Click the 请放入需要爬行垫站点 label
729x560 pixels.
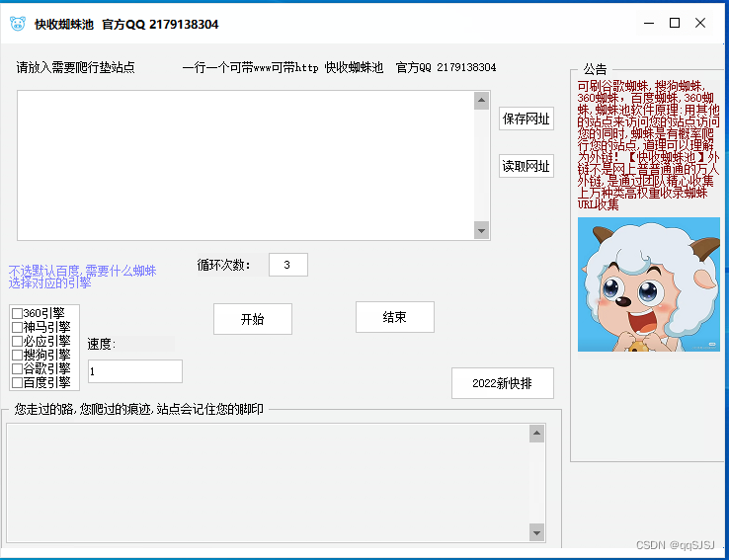(76, 68)
